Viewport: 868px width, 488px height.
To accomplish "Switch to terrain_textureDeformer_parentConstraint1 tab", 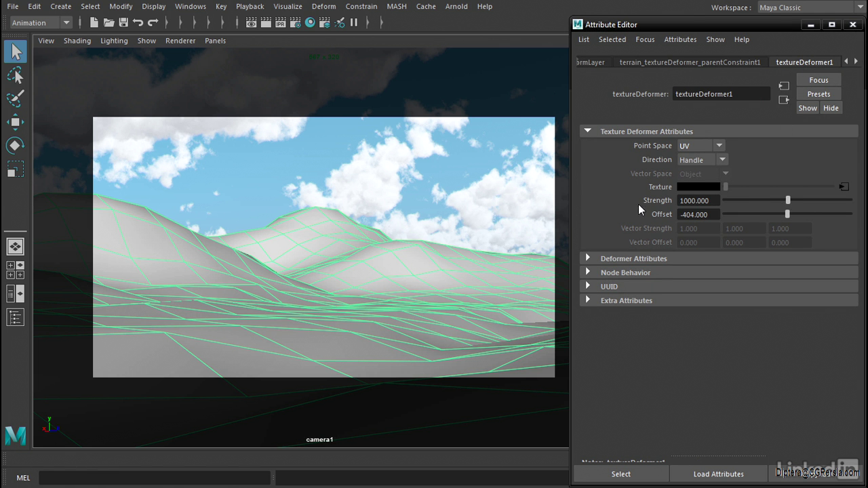I will 690,62.
